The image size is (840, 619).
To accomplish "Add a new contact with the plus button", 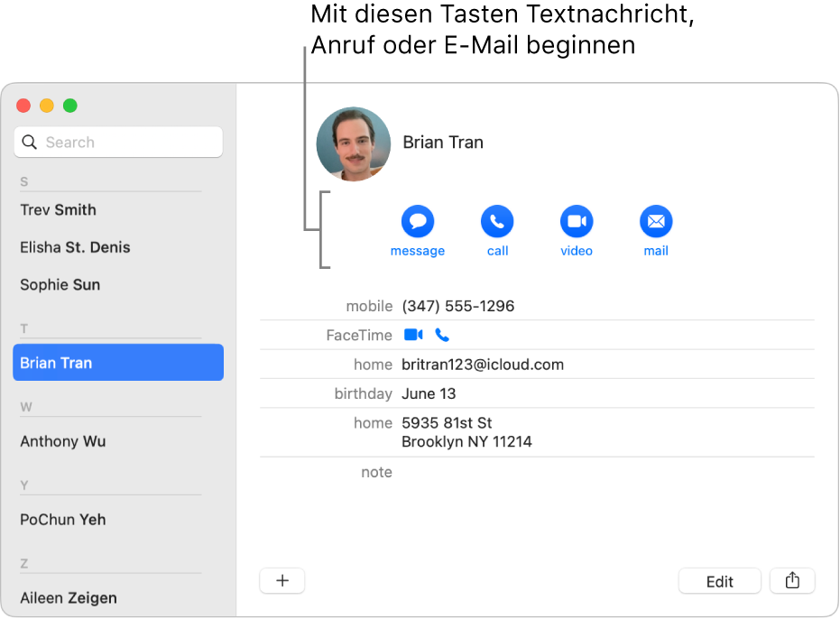I will tap(282, 580).
